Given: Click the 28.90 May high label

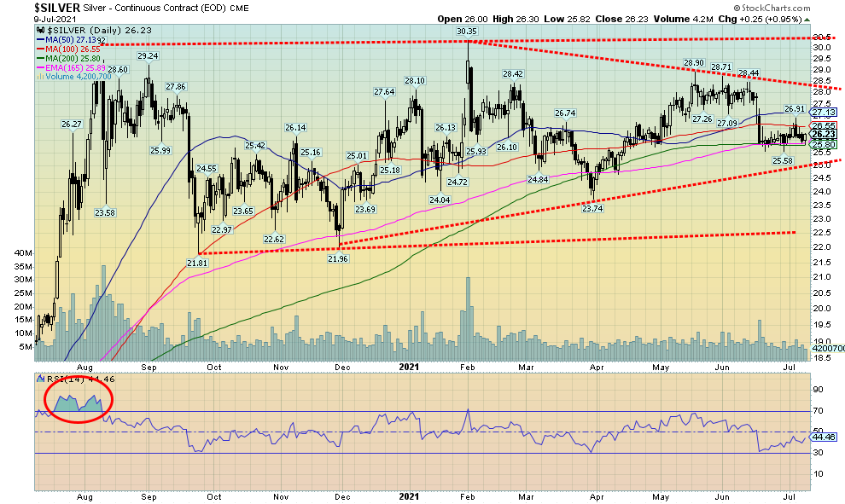Looking at the screenshot, I should [x=692, y=63].
